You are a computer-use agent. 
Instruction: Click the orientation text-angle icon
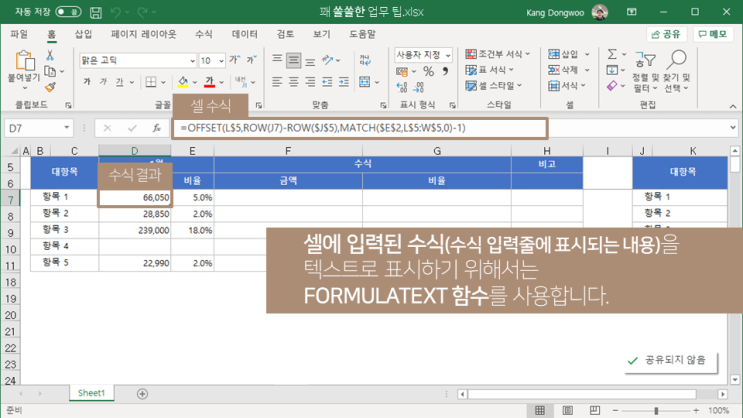click(327, 60)
